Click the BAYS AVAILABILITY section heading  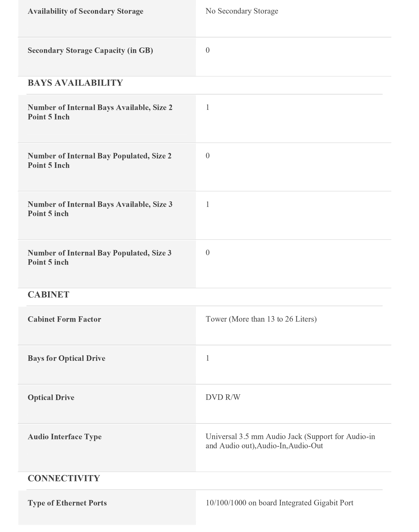(75, 83)
